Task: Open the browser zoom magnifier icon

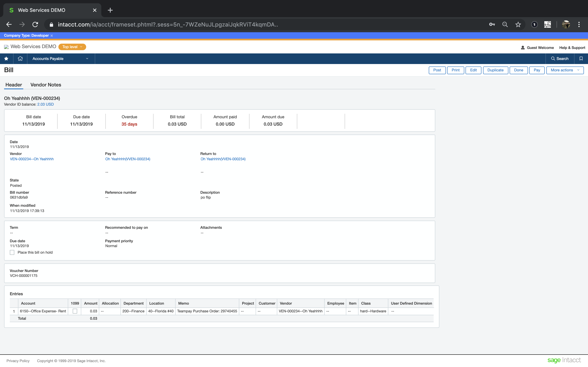Action: 505,24
